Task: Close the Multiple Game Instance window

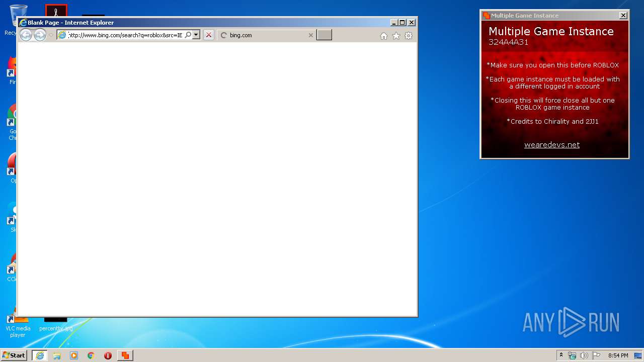Action: coord(623,15)
